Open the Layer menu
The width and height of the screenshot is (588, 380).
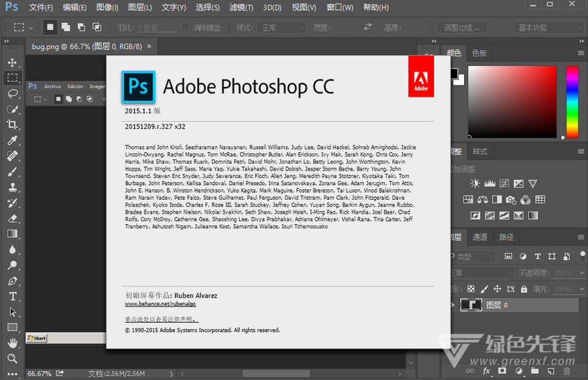140,7
